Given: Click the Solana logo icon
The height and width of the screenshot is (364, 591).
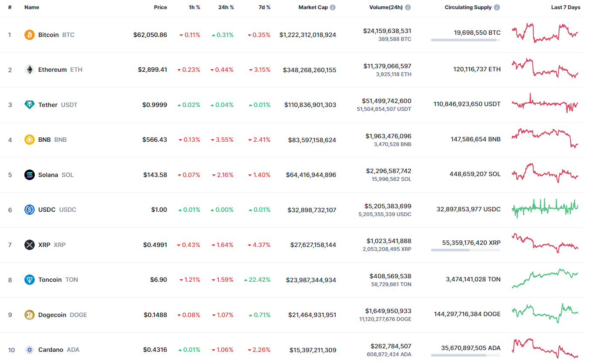Looking at the screenshot, I should coord(30,175).
